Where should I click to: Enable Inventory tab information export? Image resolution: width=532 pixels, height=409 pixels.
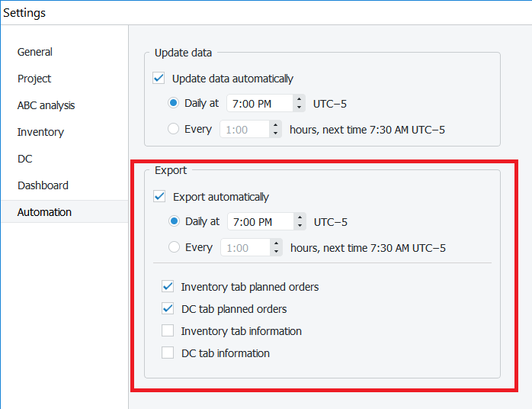tap(168, 331)
